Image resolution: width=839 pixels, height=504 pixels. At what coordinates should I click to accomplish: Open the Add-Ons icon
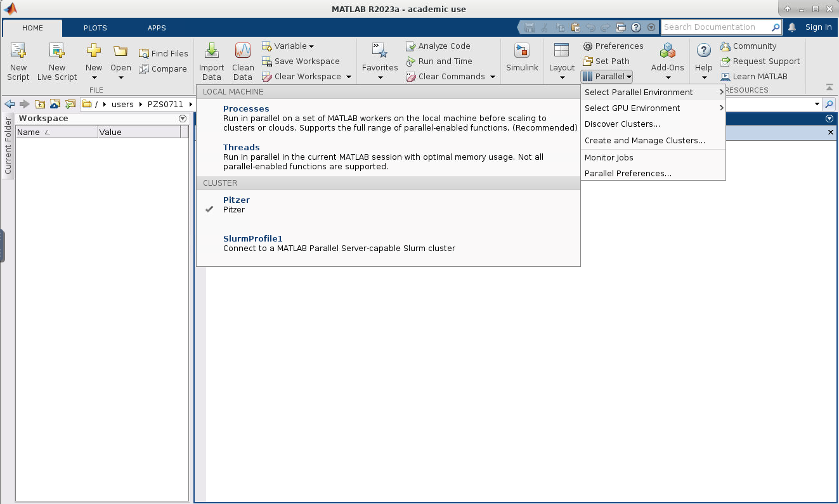pyautogui.click(x=667, y=52)
